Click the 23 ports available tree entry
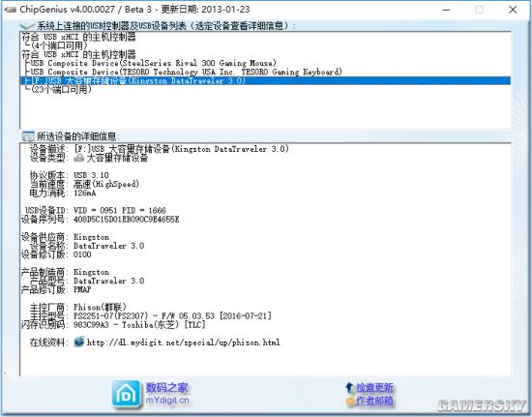This screenshot has height=417, width=532. [x=61, y=90]
